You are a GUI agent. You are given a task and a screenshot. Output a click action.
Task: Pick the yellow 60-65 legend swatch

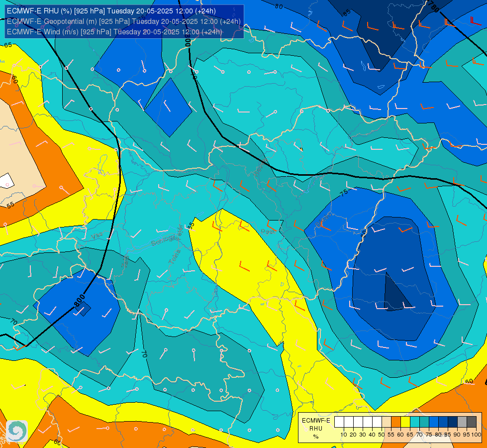click(405, 422)
